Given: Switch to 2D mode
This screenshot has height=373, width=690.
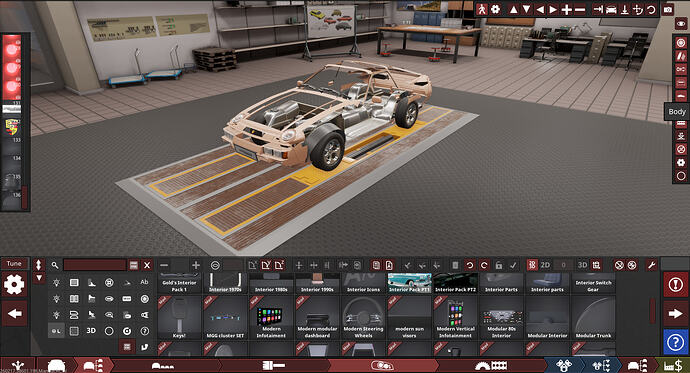Looking at the screenshot, I should 545,265.
